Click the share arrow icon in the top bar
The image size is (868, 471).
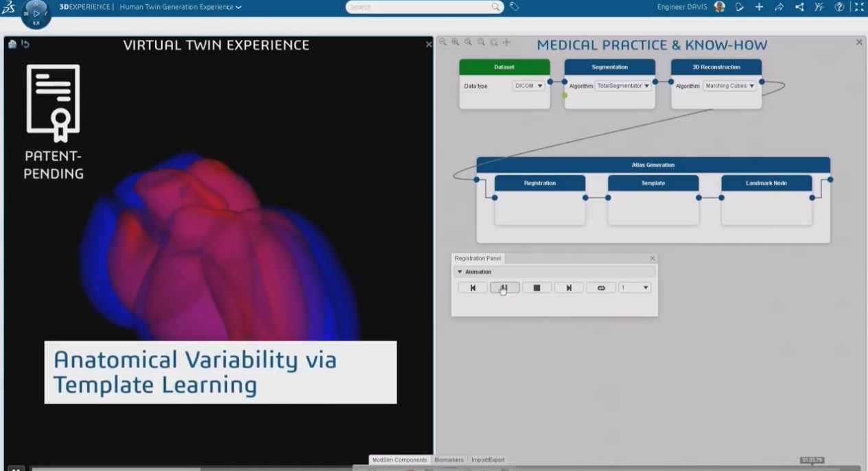click(x=779, y=7)
